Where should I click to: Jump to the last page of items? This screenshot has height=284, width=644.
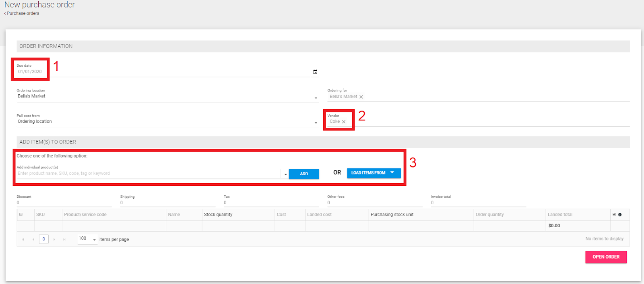click(64, 239)
